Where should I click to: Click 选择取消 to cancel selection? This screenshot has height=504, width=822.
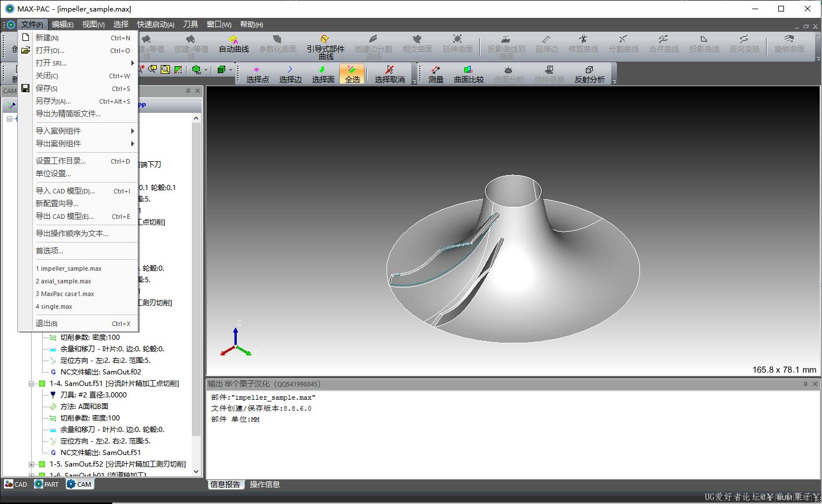click(390, 74)
